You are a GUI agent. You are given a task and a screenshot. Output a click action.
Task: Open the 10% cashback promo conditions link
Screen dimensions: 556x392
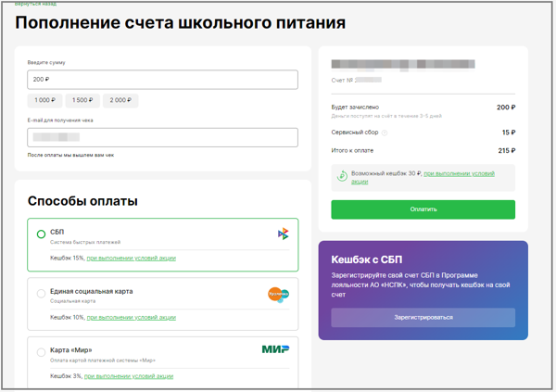(131, 317)
